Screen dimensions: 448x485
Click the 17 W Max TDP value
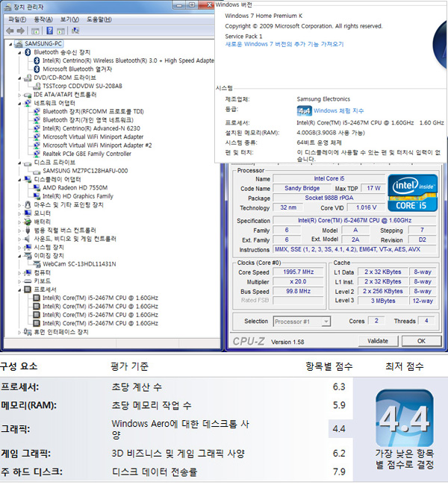click(x=373, y=188)
